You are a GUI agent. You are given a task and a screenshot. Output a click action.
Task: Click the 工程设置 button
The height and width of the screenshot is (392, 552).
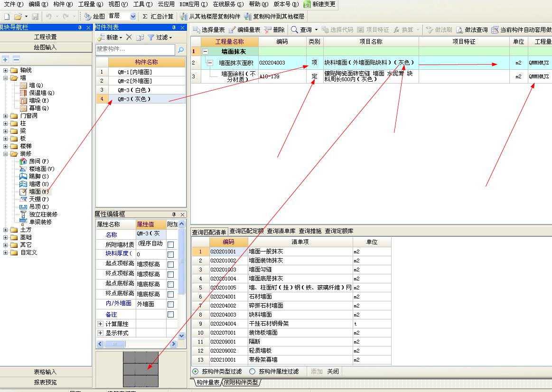point(46,37)
